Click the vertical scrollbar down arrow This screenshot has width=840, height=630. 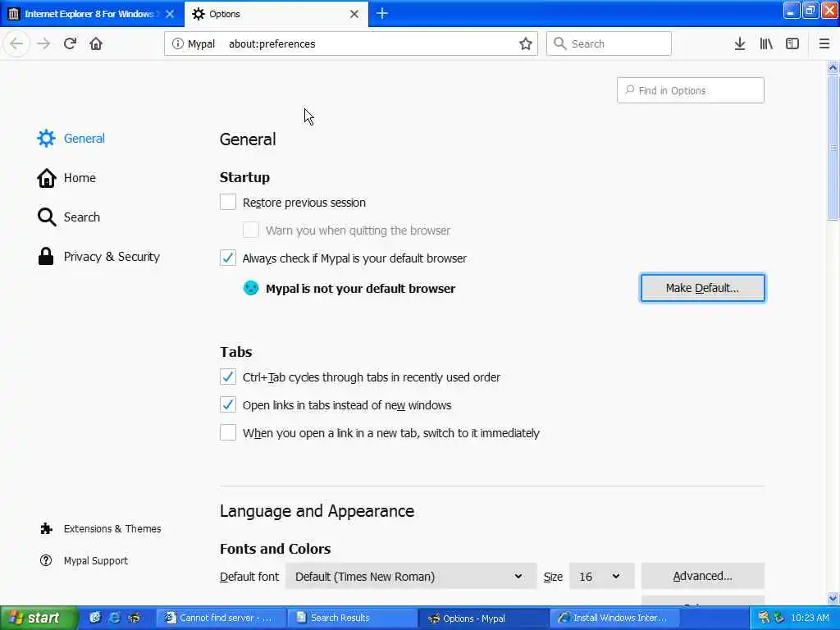pos(833,598)
